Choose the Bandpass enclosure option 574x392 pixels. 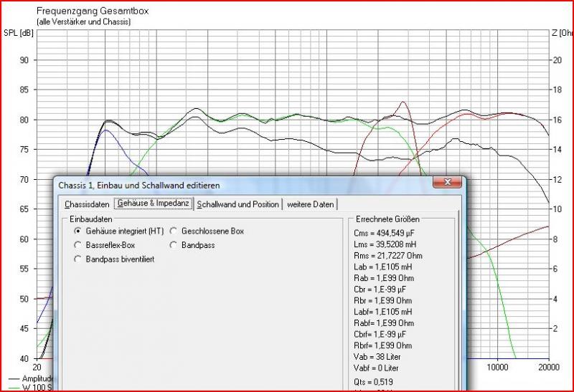174,245
